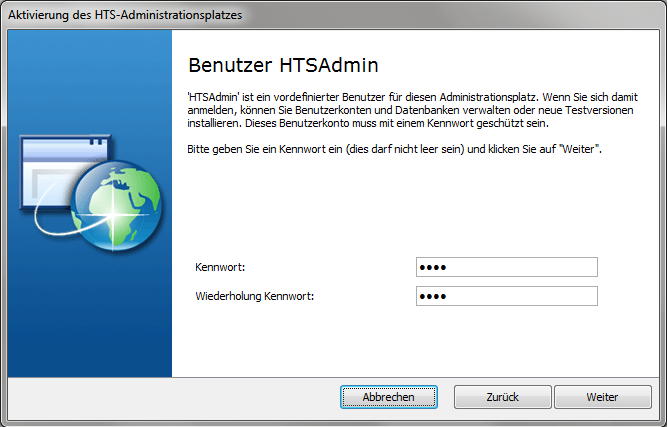Click the empty footer area left of Abbrechen

(170, 397)
